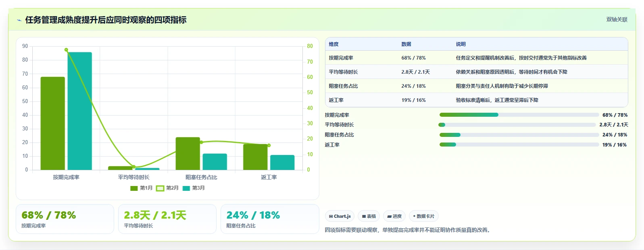
Task: Toggle the 第3月 legend series
Action: (x=194, y=188)
